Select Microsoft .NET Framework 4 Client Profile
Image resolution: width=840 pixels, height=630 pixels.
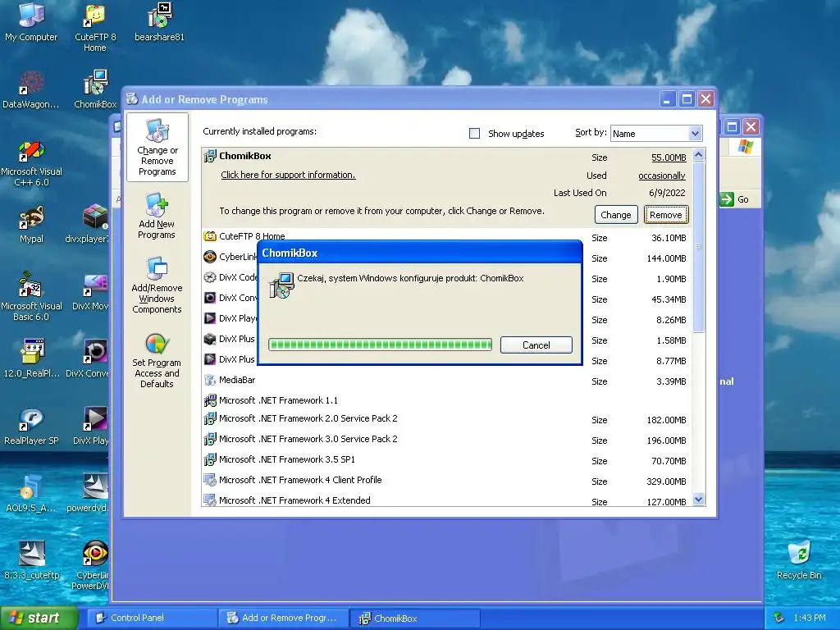[x=300, y=479]
